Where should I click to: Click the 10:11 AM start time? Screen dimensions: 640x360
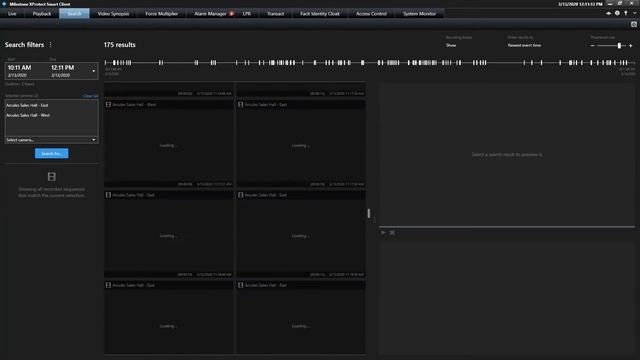[x=19, y=68]
